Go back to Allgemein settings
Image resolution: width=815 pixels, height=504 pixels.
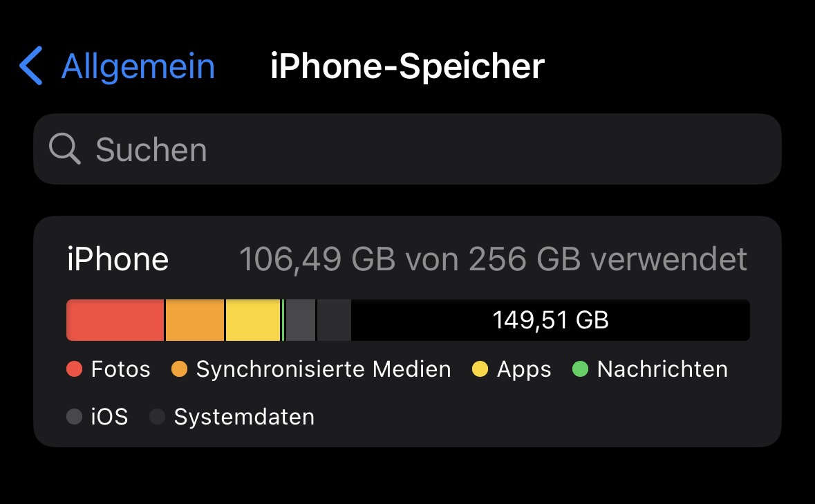(138, 66)
